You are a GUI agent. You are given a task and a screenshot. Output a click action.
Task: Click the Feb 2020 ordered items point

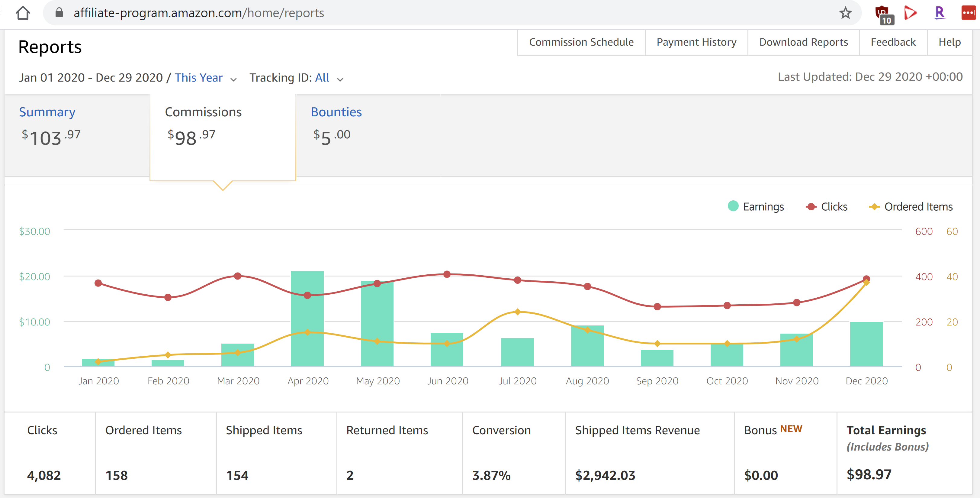[x=168, y=355]
